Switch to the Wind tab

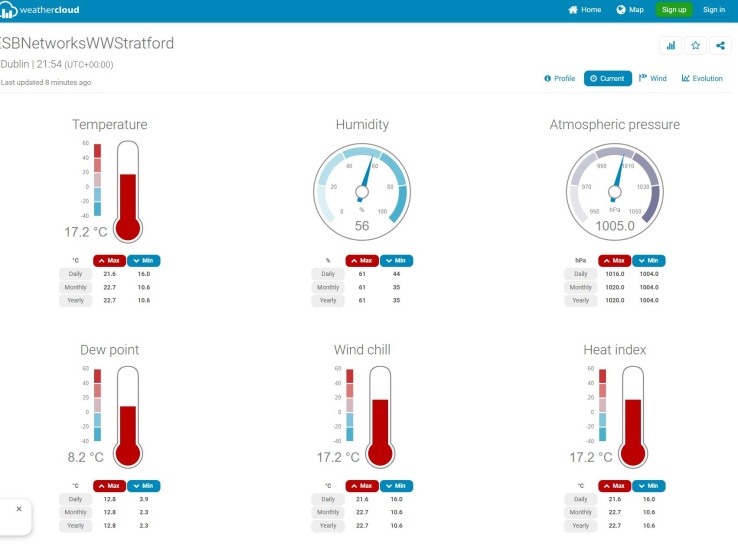coord(653,78)
